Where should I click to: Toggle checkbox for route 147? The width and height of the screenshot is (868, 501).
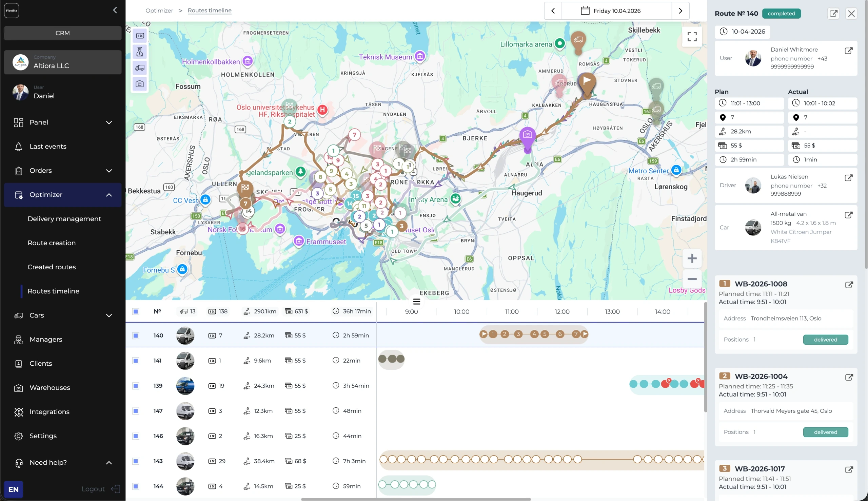[x=136, y=411]
